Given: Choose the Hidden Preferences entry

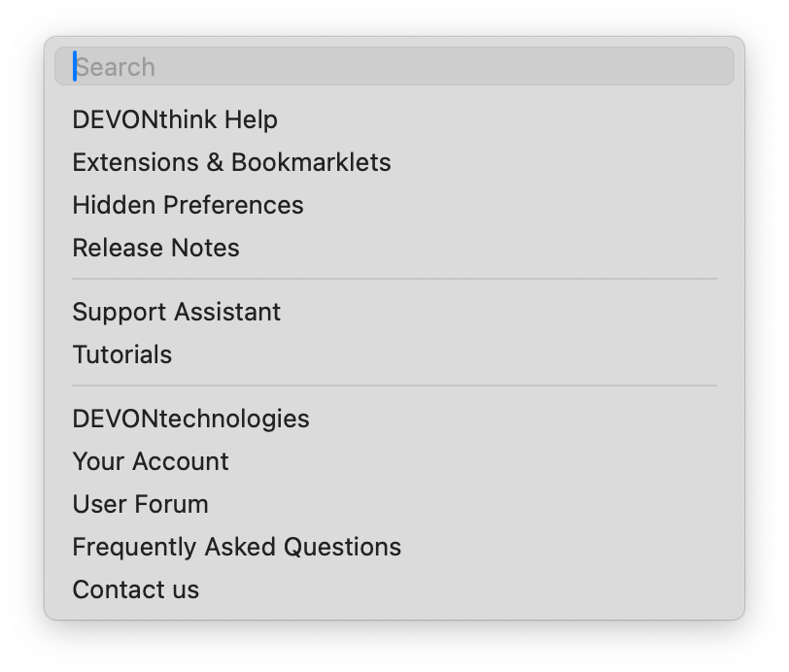Looking at the screenshot, I should (x=188, y=205).
